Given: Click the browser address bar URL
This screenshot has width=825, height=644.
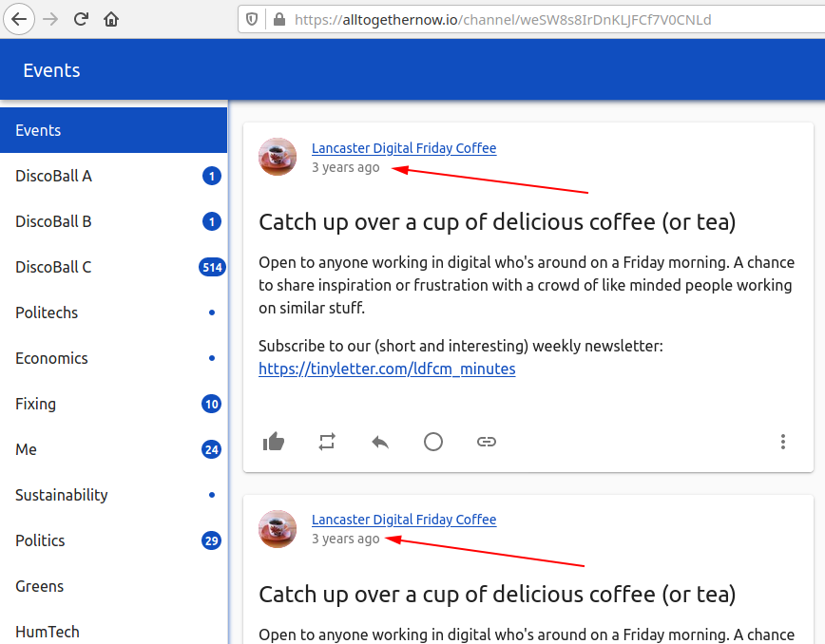Looking at the screenshot, I should (502, 19).
